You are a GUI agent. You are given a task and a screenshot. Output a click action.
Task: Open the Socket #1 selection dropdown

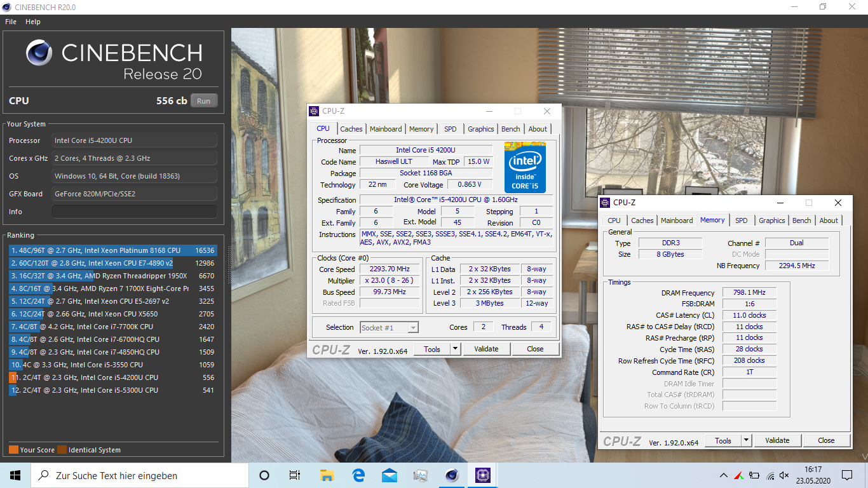(389, 327)
